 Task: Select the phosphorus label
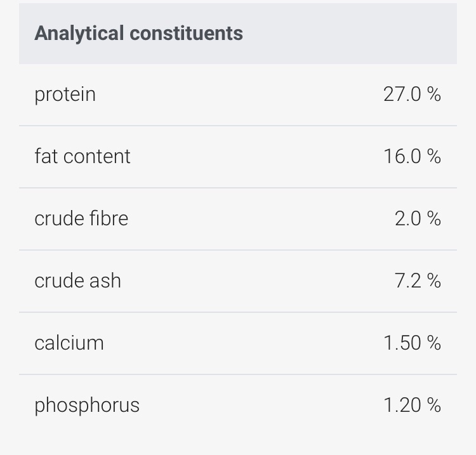pyautogui.click(x=87, y=406)
